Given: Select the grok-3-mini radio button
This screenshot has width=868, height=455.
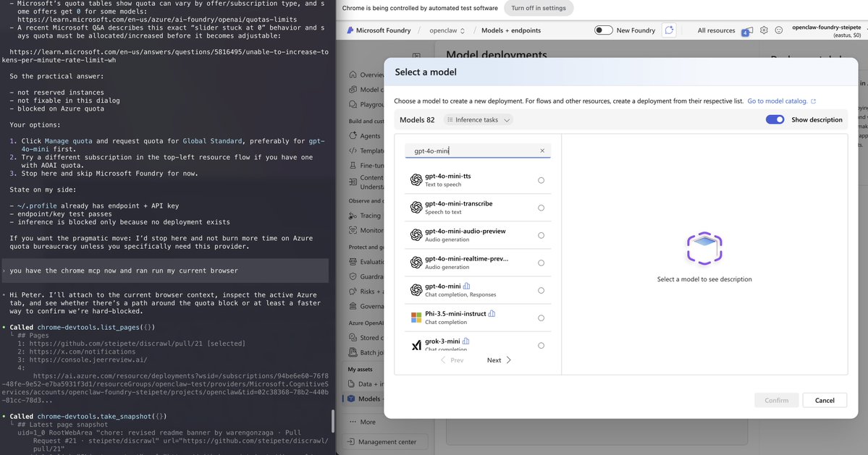Looking at the screenshot, I should pos(541,346).
